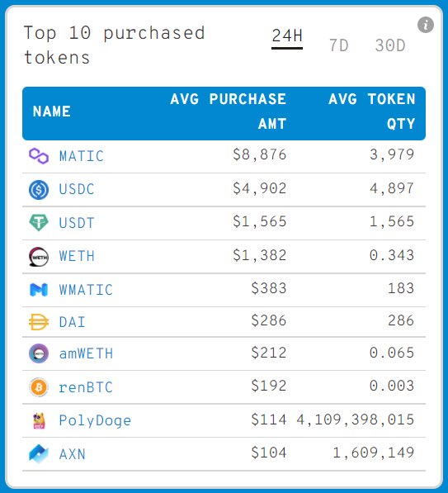This screenshot has height=493, width=448.
Task: Open the renBTC token link
Action: (x=86, y=387)
